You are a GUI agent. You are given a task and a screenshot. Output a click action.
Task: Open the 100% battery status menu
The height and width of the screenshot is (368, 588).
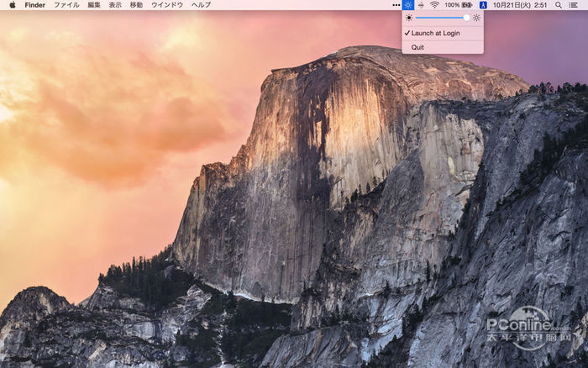tap(459, 5)
